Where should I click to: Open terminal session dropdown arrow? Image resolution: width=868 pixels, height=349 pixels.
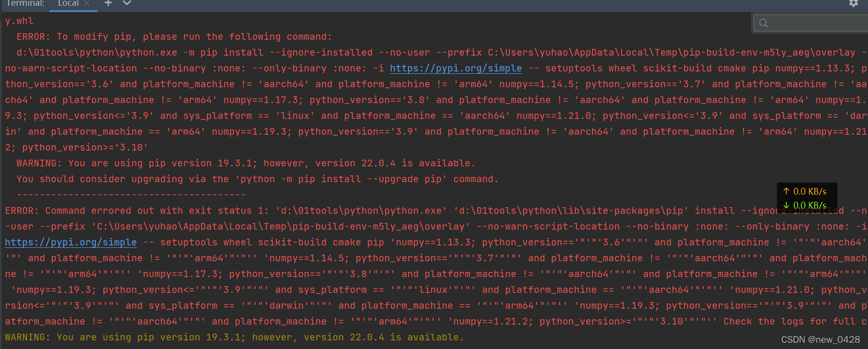126,3
